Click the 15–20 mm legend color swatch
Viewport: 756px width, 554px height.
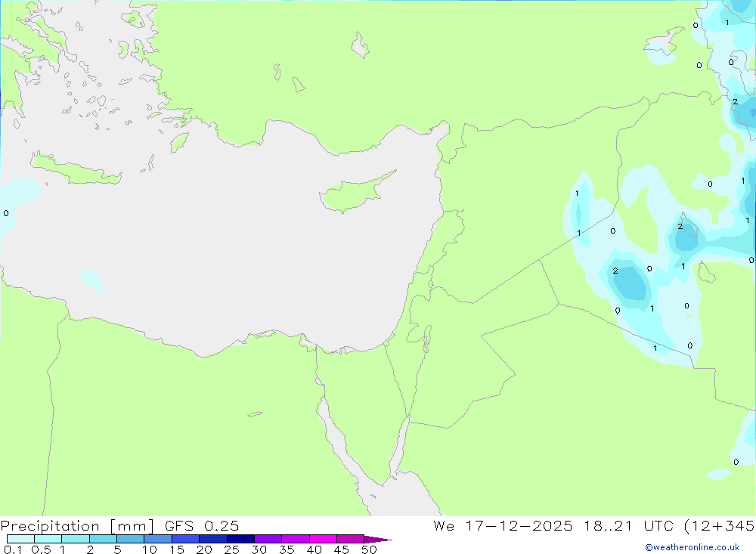pyautogui.click(x=186, y=539)
